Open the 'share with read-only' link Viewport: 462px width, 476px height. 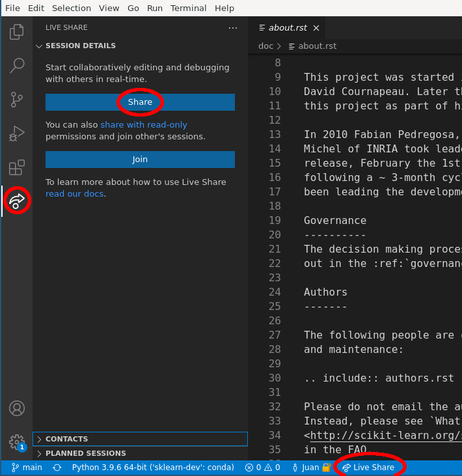coord(144,124)
